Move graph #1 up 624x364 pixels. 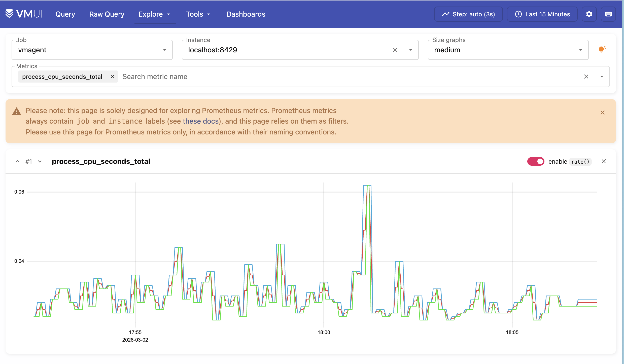18,161
